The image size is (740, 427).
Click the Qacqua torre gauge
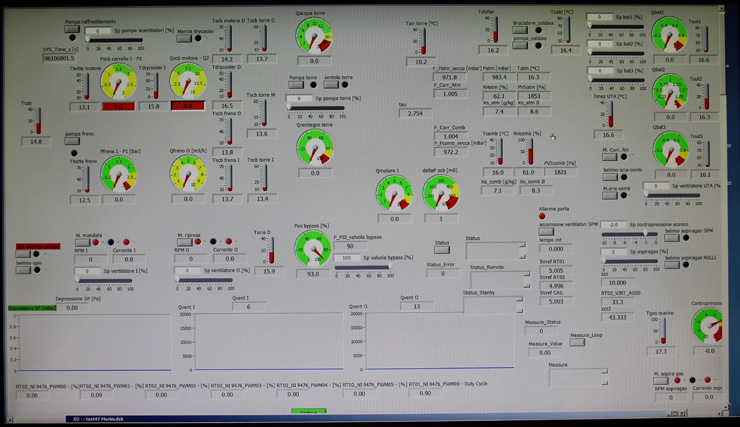[314, 36]
